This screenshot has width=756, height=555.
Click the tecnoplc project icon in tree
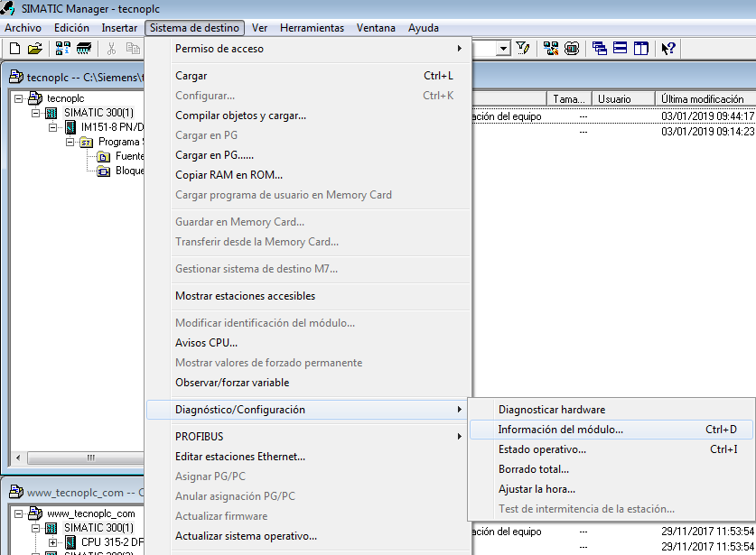click(x=35, y=98)
